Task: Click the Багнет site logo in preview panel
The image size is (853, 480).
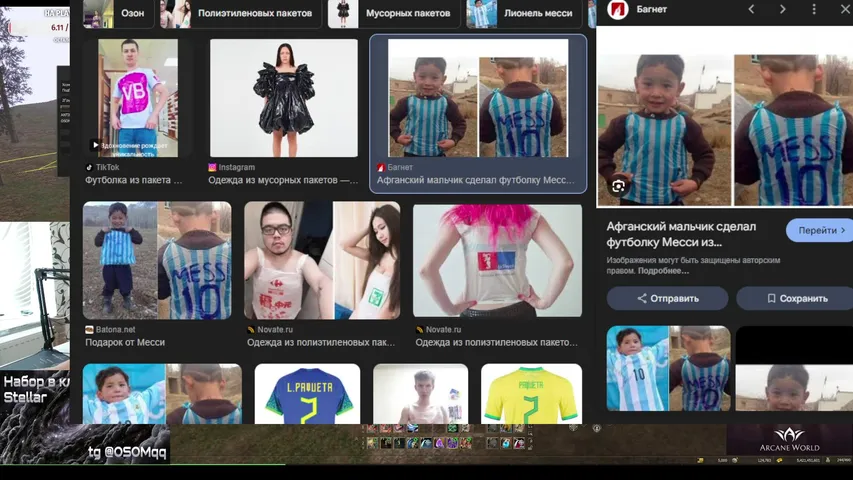Action: pyautogui.click(x=617, y=9)
